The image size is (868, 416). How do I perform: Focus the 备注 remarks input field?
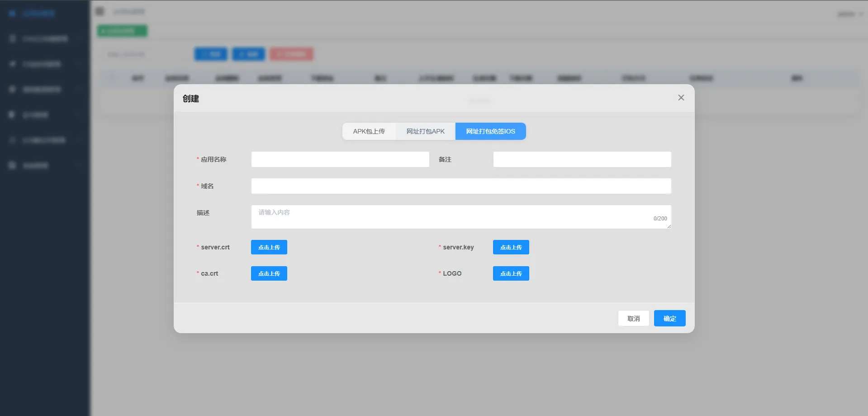582,159
